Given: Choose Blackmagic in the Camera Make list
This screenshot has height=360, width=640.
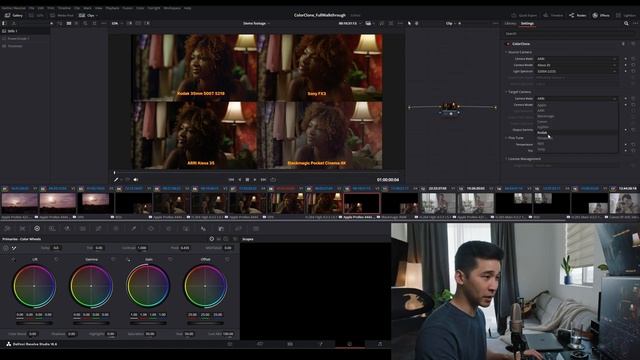Looking at the screenshot, I should [x=577, y=116].
